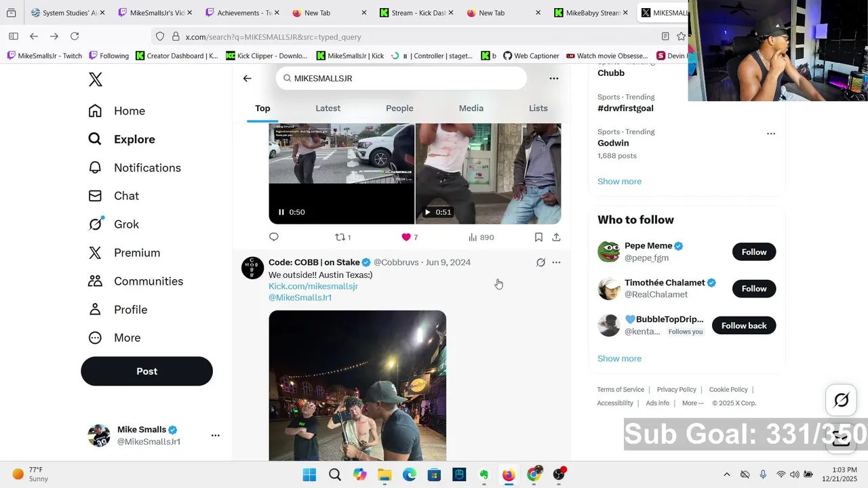The image size is (868, 488).
Task: Open Windows Start menu
Action: click(x=309, y=474)
